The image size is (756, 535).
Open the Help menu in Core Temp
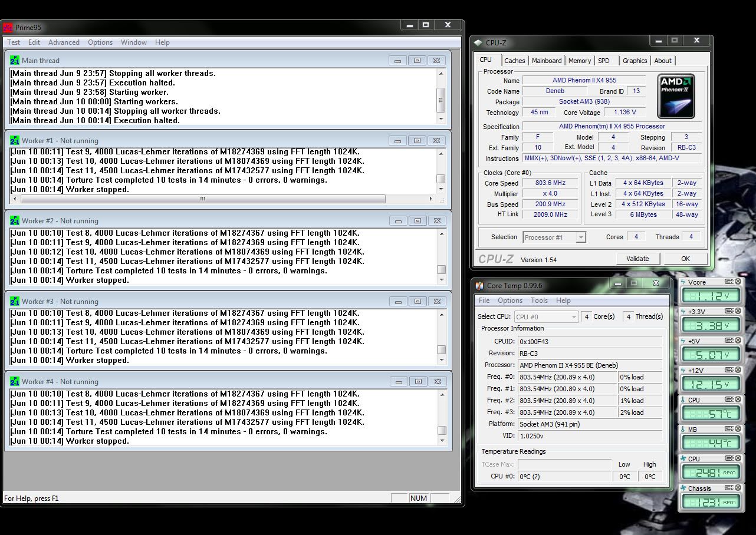click(x=563, y=300)
